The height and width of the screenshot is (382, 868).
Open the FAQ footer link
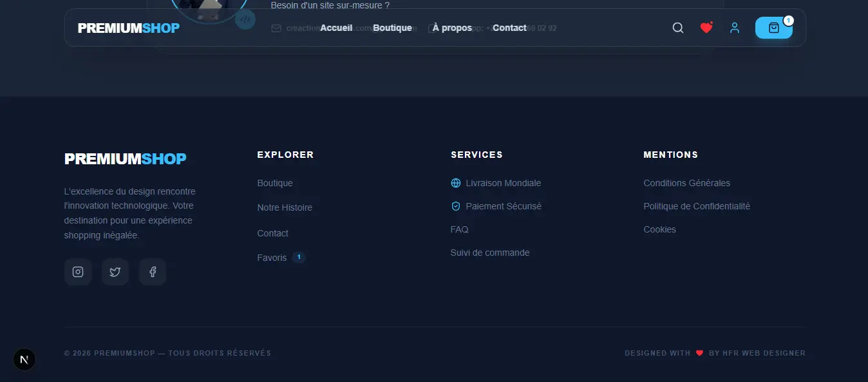[x=459, y=229]
